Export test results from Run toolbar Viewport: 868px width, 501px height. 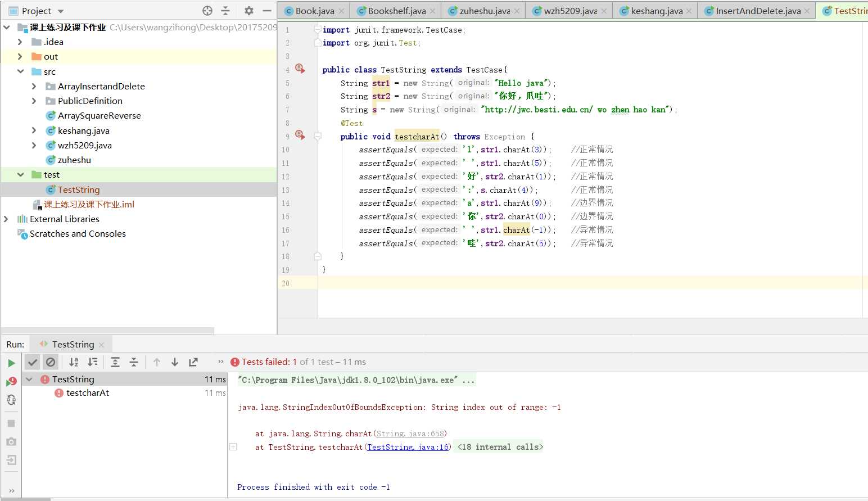point(193,362)
